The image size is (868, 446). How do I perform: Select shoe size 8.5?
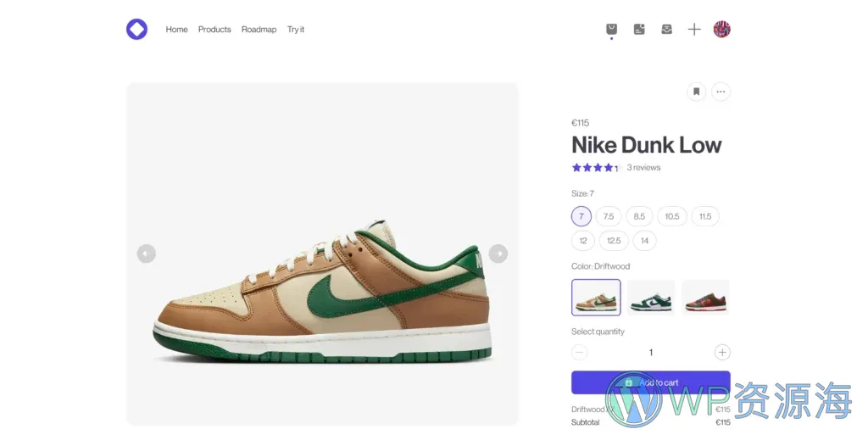pos(639,216)
